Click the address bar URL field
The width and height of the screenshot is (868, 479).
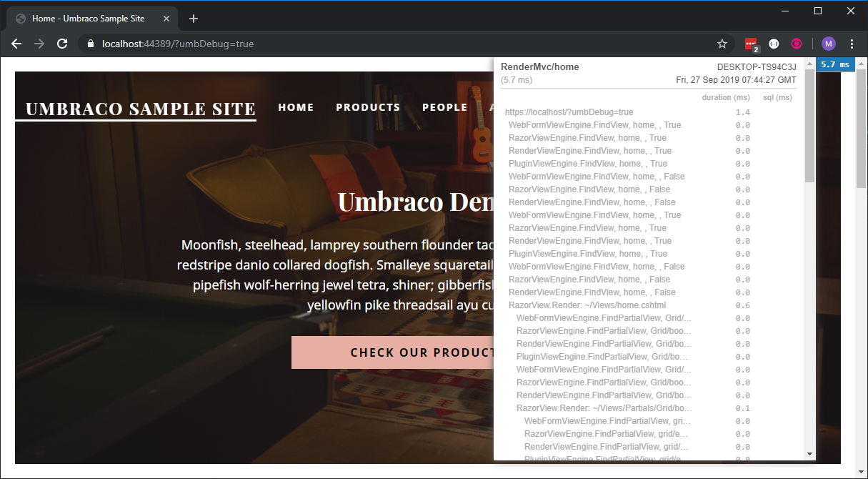pyautogui.click(x=400, y=44)
